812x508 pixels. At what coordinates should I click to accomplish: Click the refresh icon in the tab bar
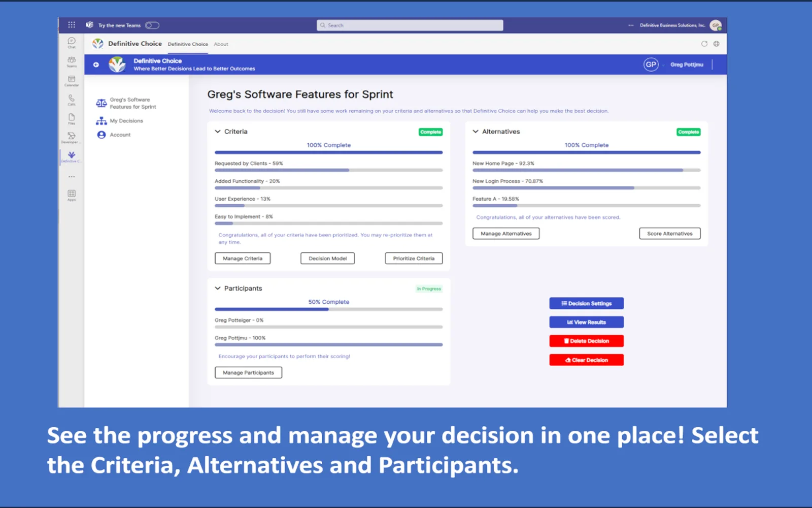point(704,44)
